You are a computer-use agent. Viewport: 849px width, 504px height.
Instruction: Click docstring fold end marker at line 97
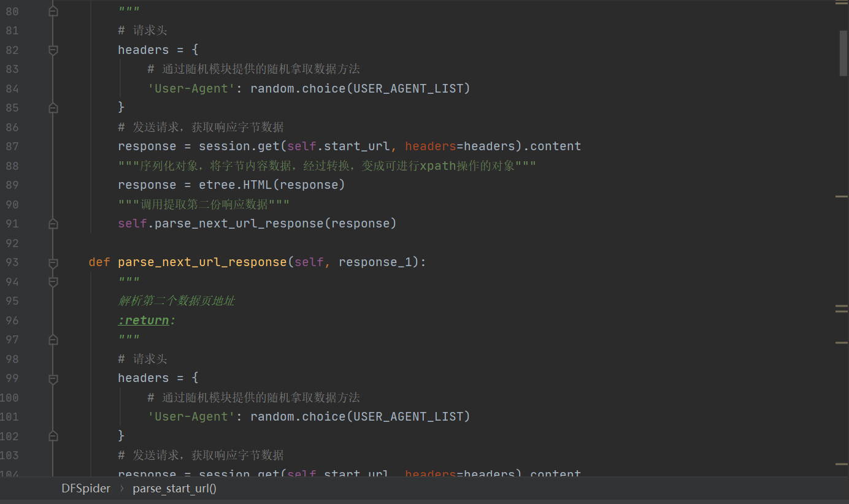pos(53,340)
